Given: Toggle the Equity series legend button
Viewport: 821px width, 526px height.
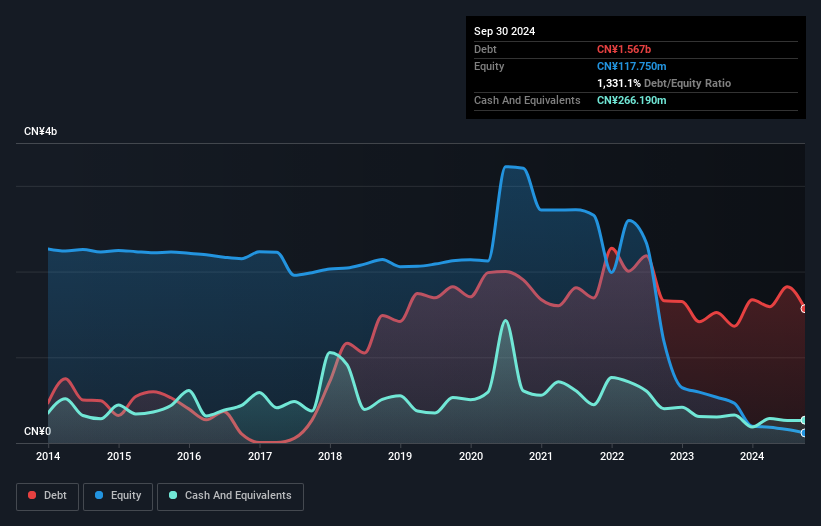Looking at the screenshot, I should coord(118,496).
